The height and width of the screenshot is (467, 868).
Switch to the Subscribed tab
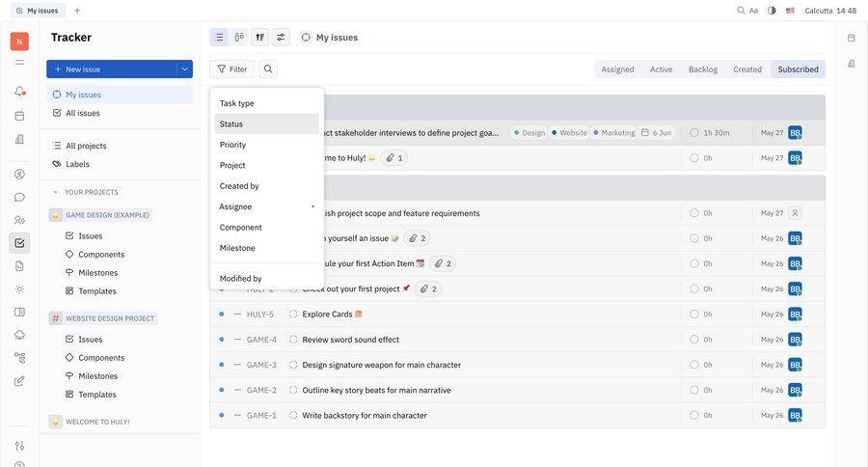click(798, 69)
